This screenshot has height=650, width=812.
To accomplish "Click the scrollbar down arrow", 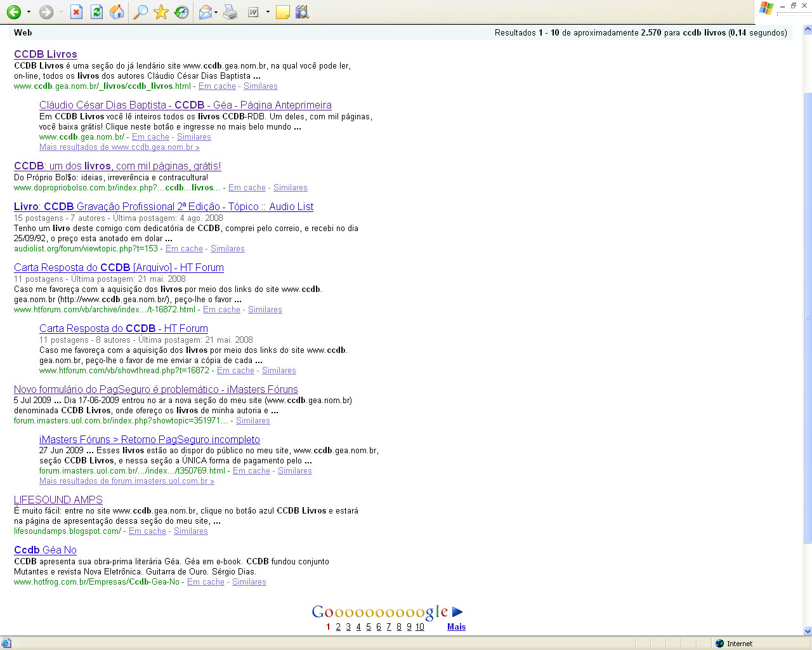I will click(x=807, y=631).
